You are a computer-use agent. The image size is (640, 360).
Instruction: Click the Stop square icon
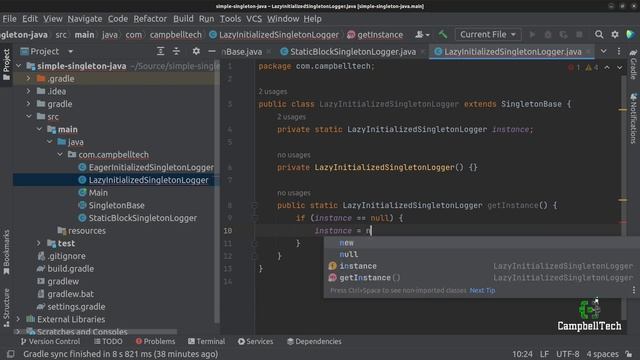tap(579, 35)
